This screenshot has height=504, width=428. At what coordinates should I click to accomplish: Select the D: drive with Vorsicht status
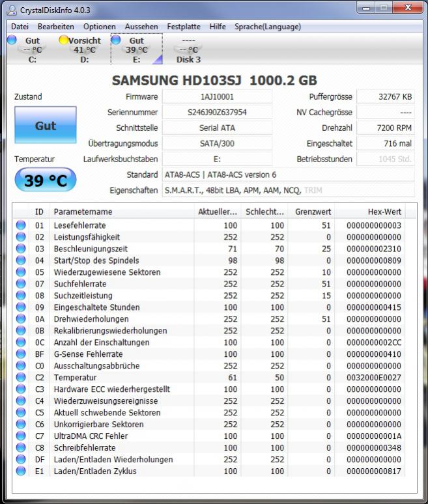coord(84,49)
